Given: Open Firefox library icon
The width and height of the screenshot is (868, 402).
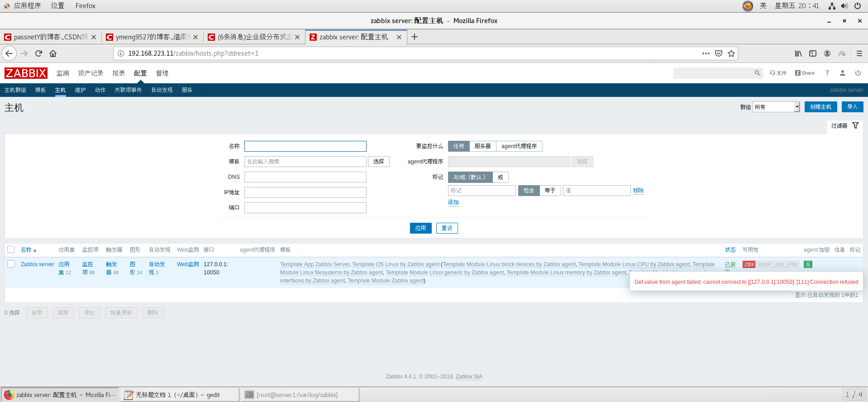Looking at the screenshot, I should coord(798,53).
